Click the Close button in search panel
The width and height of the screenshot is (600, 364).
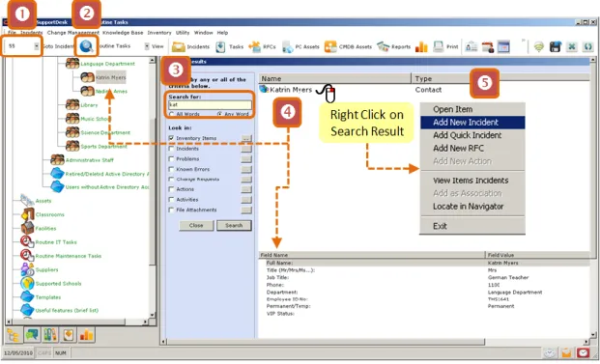click(196, 226)
